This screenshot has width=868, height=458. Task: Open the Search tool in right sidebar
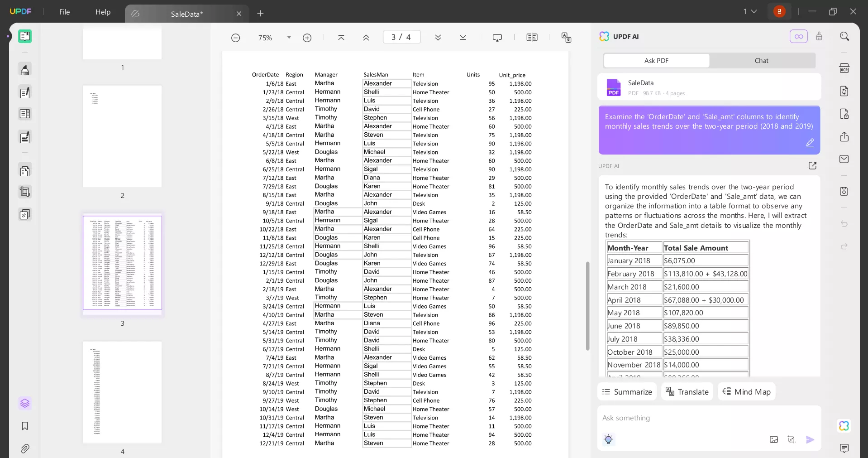click(844, 36)
